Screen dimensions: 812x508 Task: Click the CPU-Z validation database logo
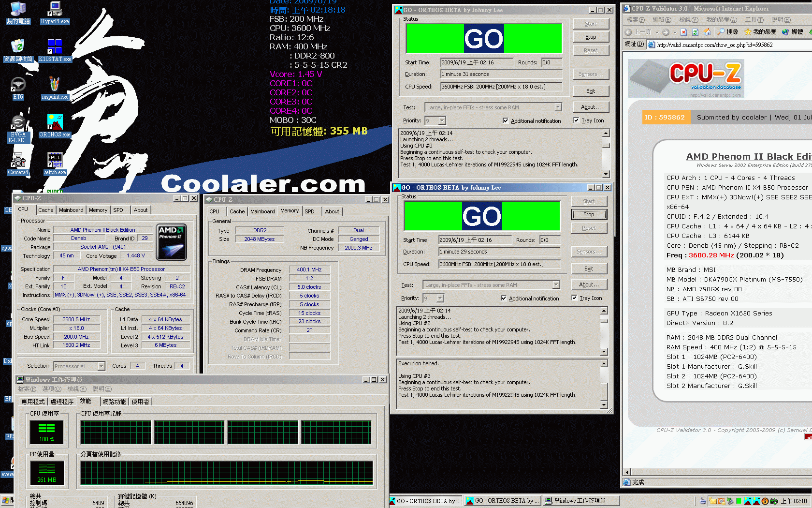tap(686, 78)
